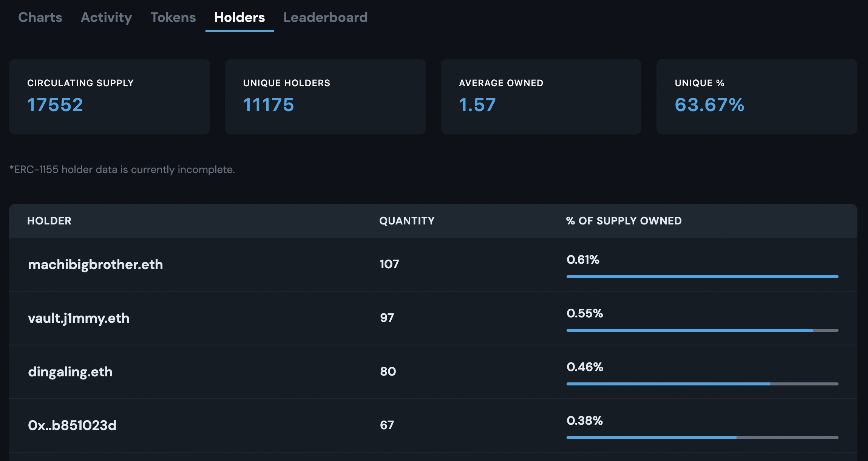Viewport: 868px width, 461px height.
Task: Switch to the Charts tab
Action: pyautogui.click(x=40, y=17)
